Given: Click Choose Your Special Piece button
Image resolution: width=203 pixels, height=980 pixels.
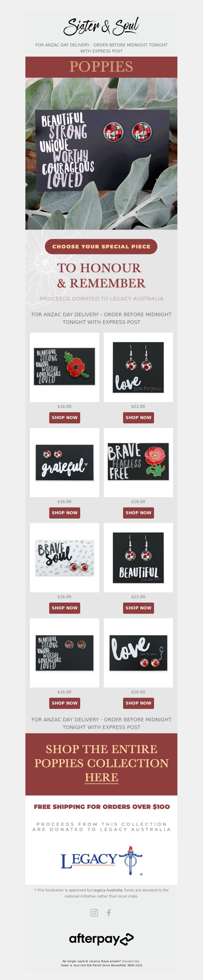Looking at the screenshot, I should tap(101, 246).
